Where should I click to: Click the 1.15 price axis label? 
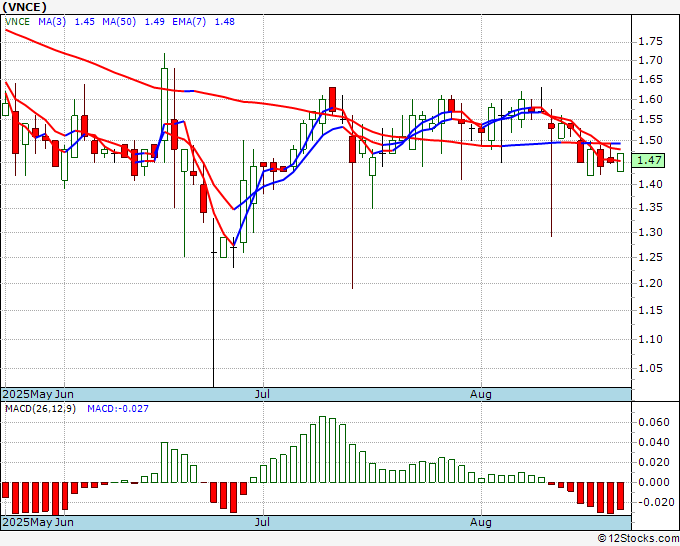(x=651, y=311)
